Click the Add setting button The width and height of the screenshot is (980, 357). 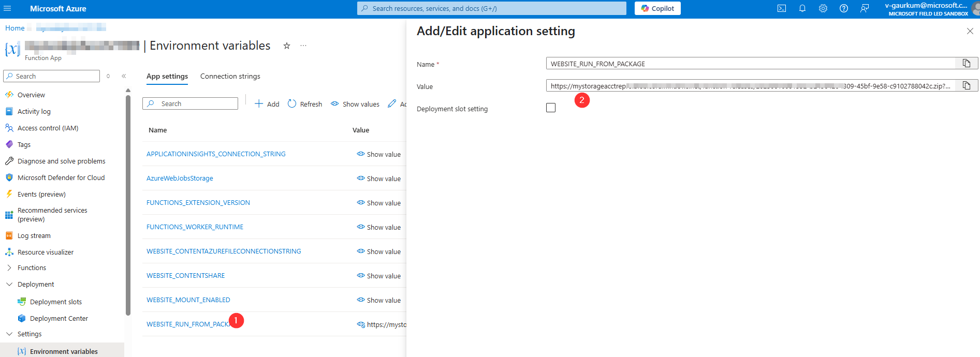[x=267, y=104]
